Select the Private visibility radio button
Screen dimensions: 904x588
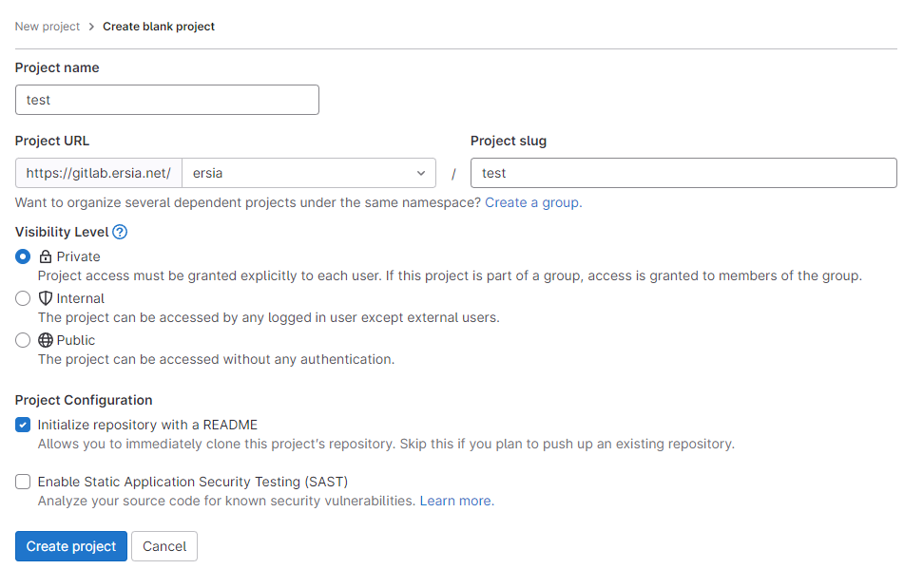point(23,256)
